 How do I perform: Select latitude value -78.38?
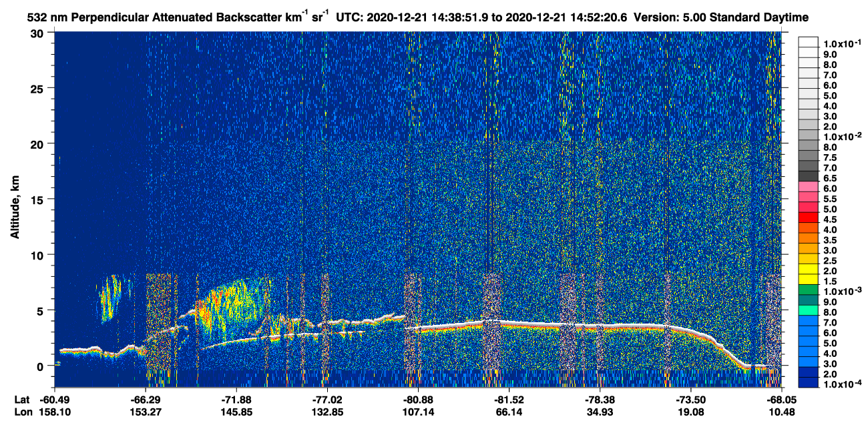tap(600, 400)
